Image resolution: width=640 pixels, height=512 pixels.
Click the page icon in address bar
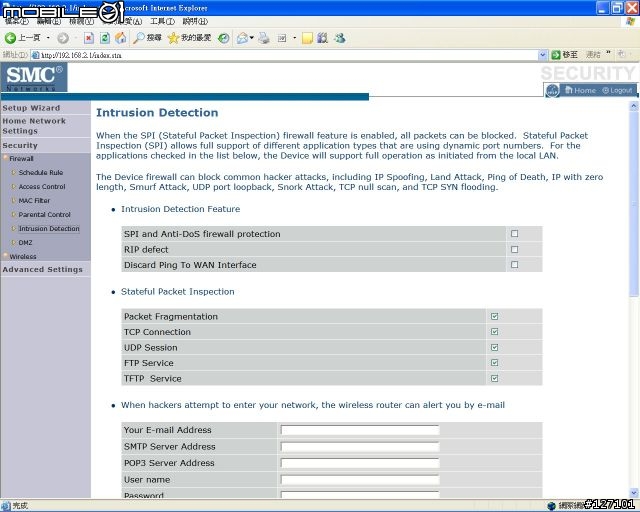pyautogui.click(x=36, y=55)
